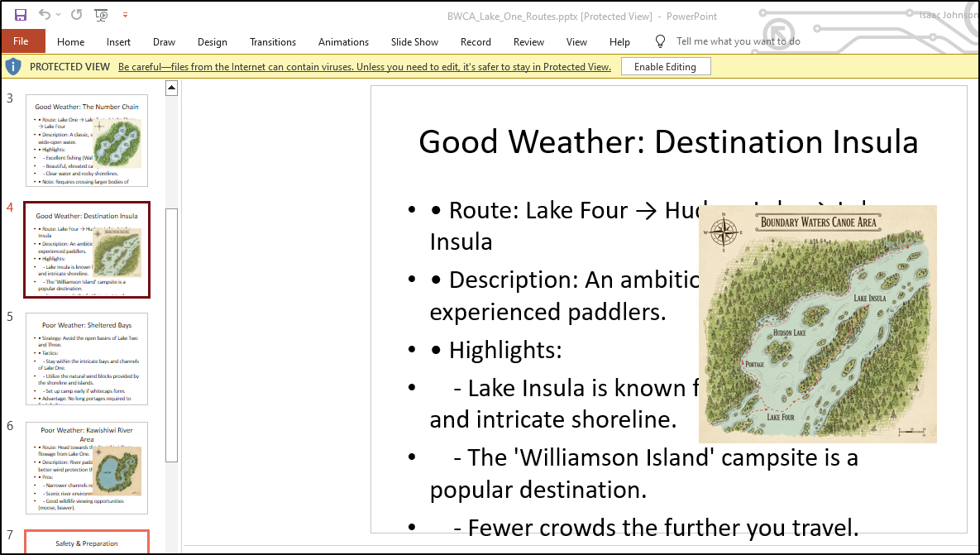
Task: Click the Save icon in quick access toolbar
Action: tap(21, 15)
